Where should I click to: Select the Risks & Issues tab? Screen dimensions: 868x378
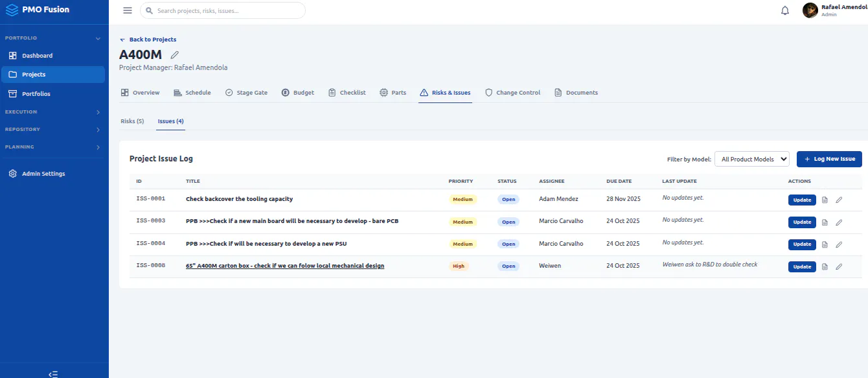pyautogui.click(x=445, y=93)
